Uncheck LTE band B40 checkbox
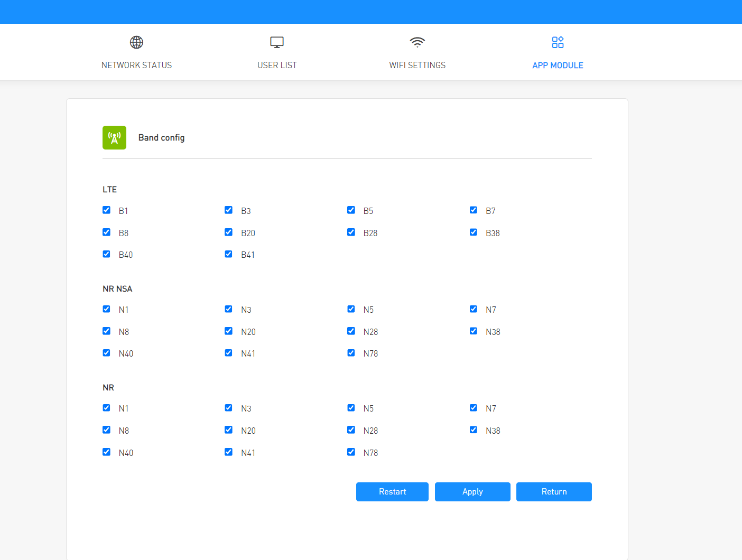742x560 pixels. click(x=106, y=254)
